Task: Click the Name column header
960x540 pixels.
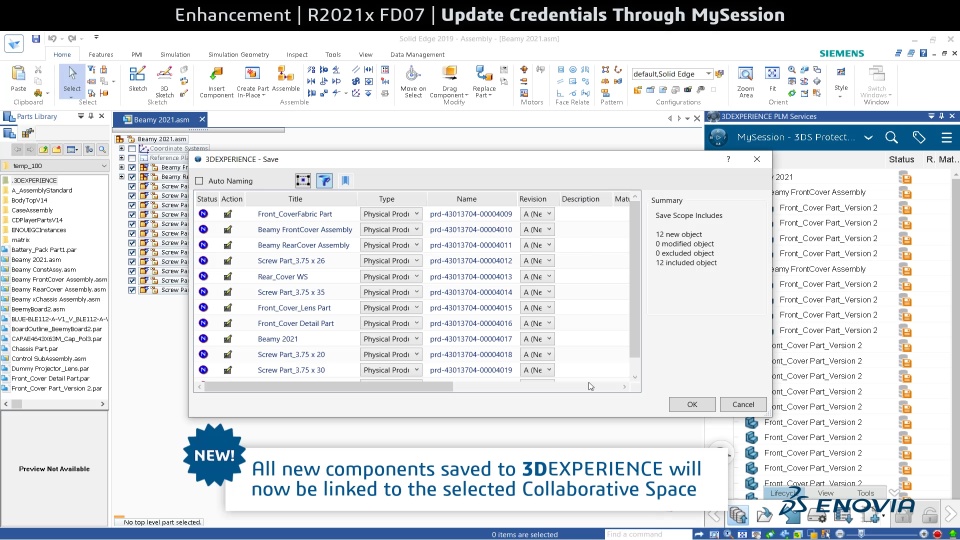Action: (466, 199)
